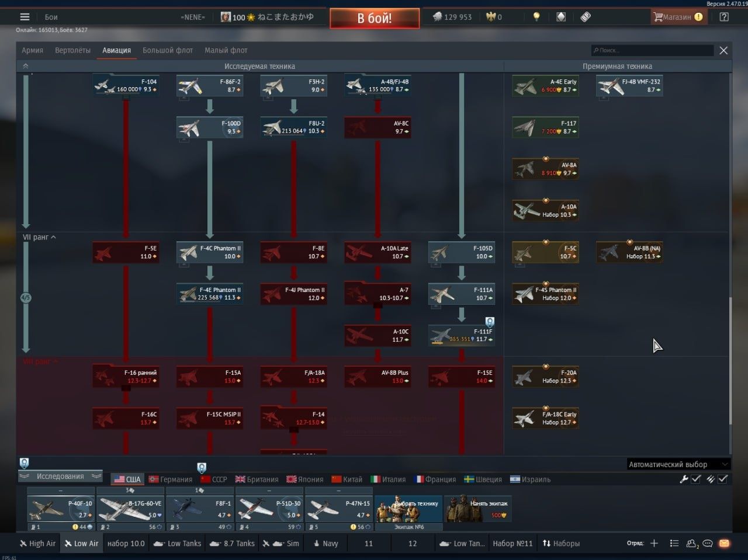Click the 4/5 rank progress marker

tap(26, 298)
